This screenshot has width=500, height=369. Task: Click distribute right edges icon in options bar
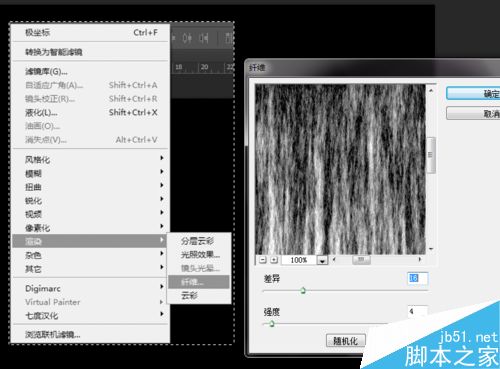point(204,38)
